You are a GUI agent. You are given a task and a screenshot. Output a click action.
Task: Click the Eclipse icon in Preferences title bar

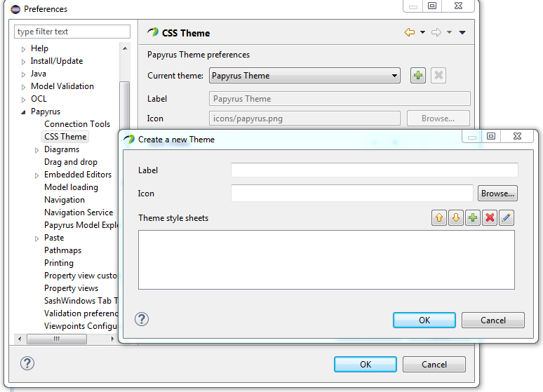click(15, 9)
